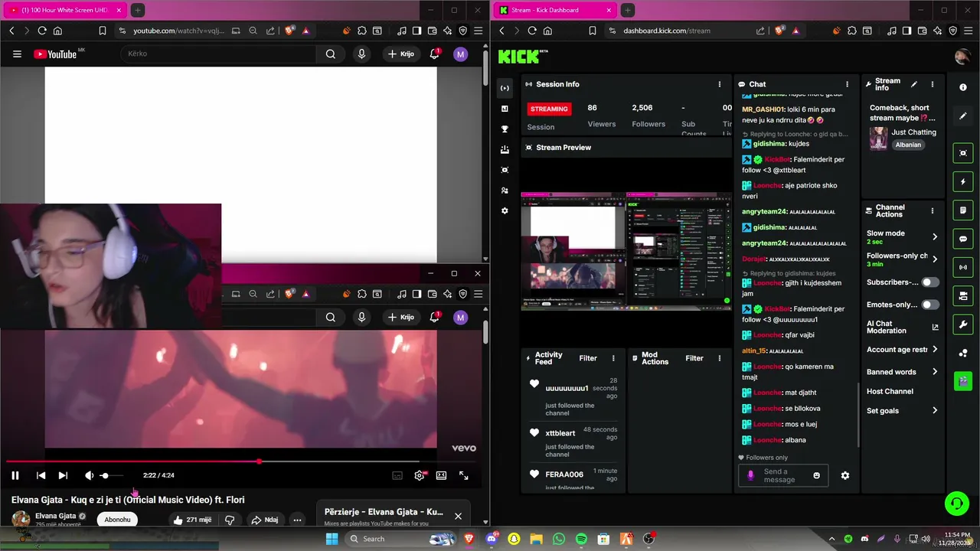Image resolution: width=980 pixels, height=551 pixels.
Task: Toggle the chat bubble panel in right rail
Action: 963,239
